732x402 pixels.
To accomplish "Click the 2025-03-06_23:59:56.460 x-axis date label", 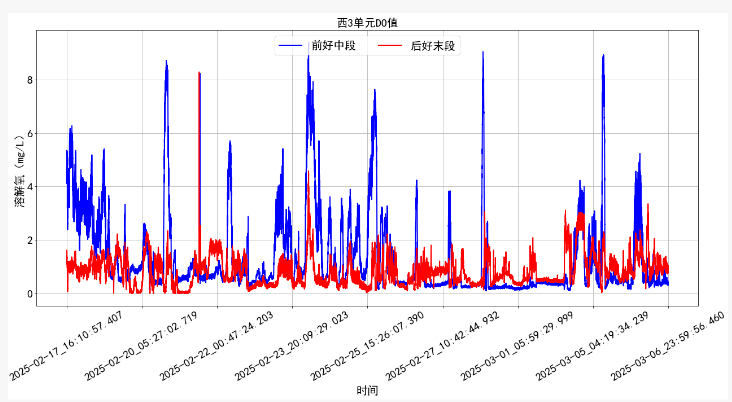I will (x=669, y=344).
